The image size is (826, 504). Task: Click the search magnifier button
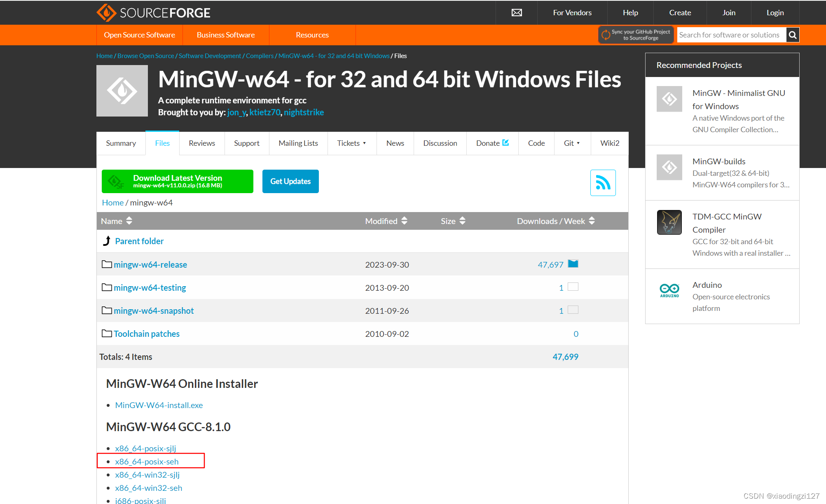coord(793,35)
